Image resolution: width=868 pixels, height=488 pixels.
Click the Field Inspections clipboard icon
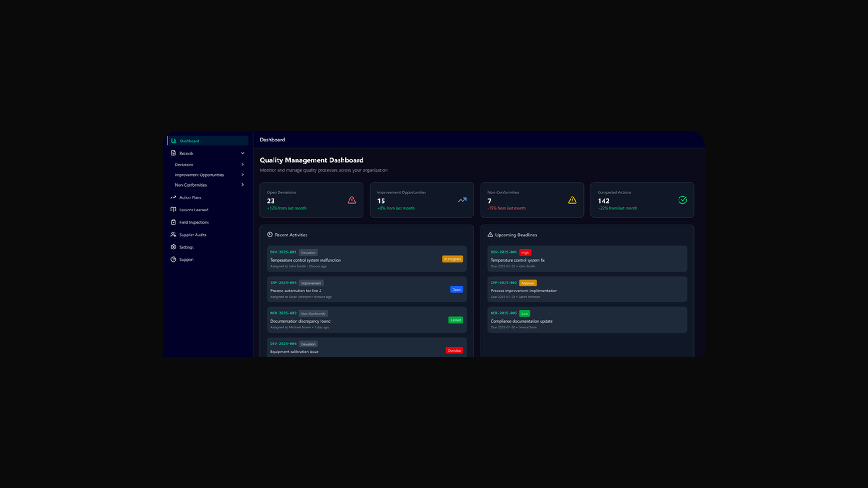(x=174, y=222)
